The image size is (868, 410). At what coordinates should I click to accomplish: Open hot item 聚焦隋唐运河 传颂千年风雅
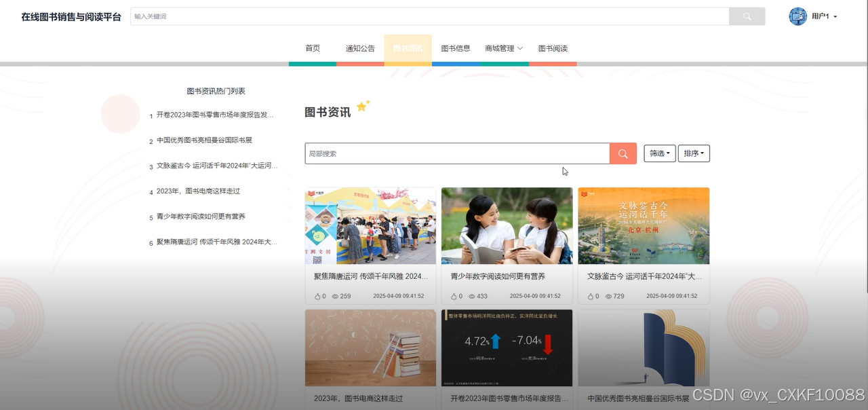tap(217, 241)
